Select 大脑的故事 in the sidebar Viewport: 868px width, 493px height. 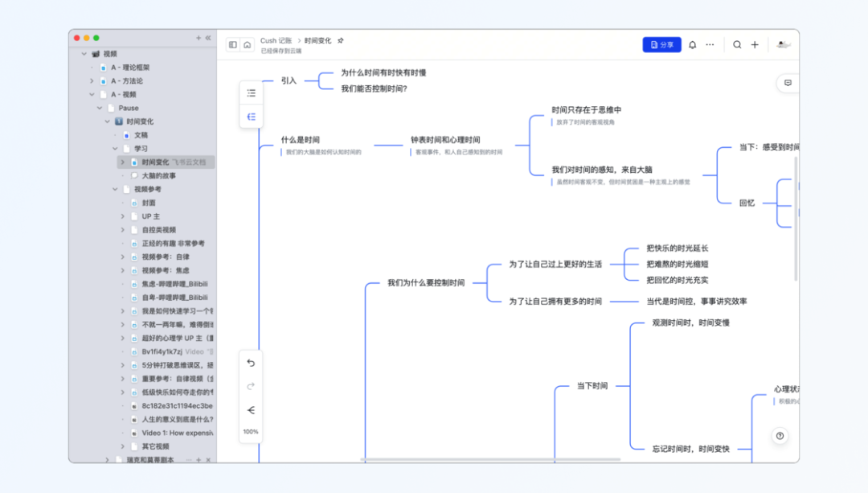click(x=159, y=175)
